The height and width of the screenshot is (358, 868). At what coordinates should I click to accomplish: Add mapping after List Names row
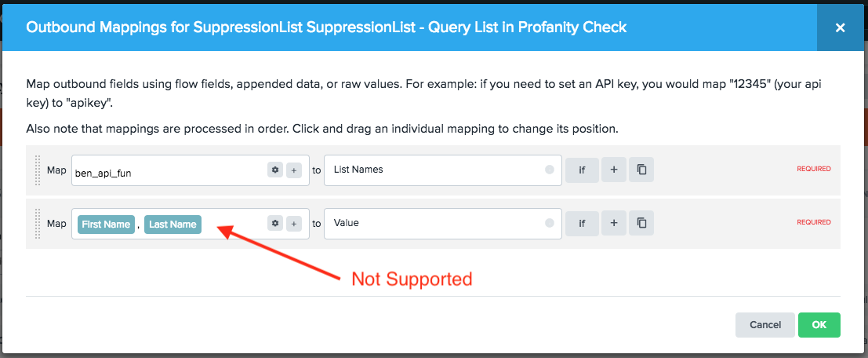(614, 170)
